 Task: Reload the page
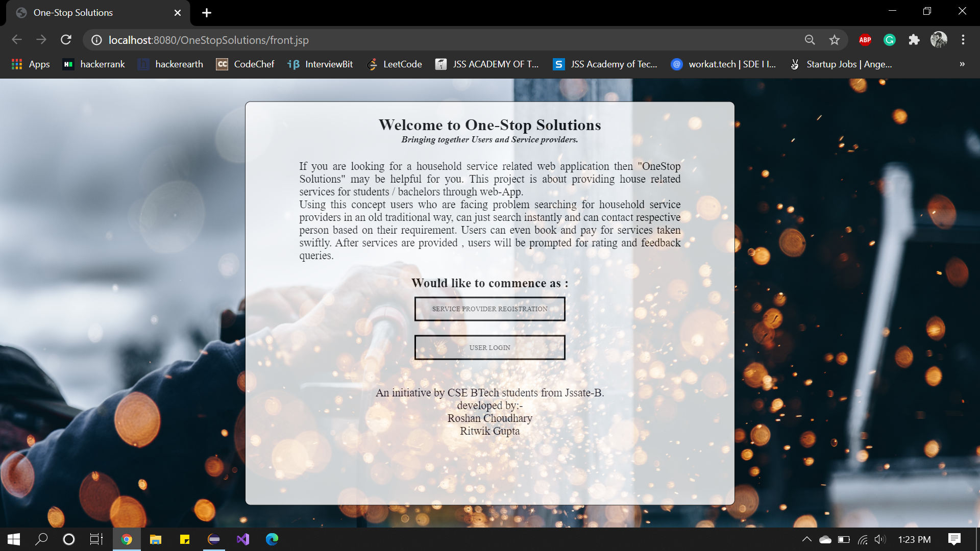point(66,40)
